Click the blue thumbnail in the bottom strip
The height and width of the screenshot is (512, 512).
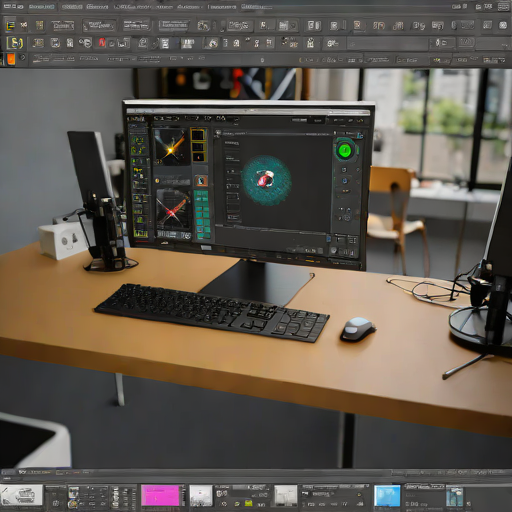coord(387,496)
